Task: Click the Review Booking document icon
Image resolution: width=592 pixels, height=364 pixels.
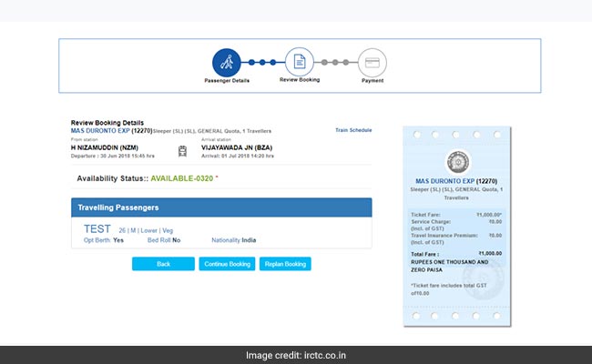Action: coord(298,63)
